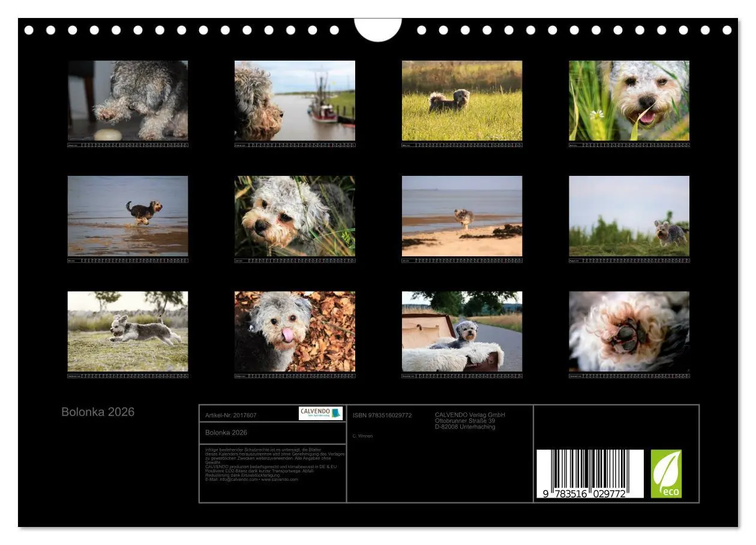The height and width of the screenshot is (545, 756).
Task: Click the ISBN 9783516029772 text
Action: (382, 415)
